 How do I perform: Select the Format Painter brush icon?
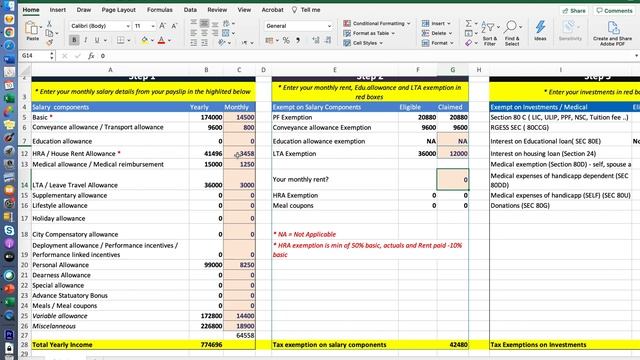point(49,42)
